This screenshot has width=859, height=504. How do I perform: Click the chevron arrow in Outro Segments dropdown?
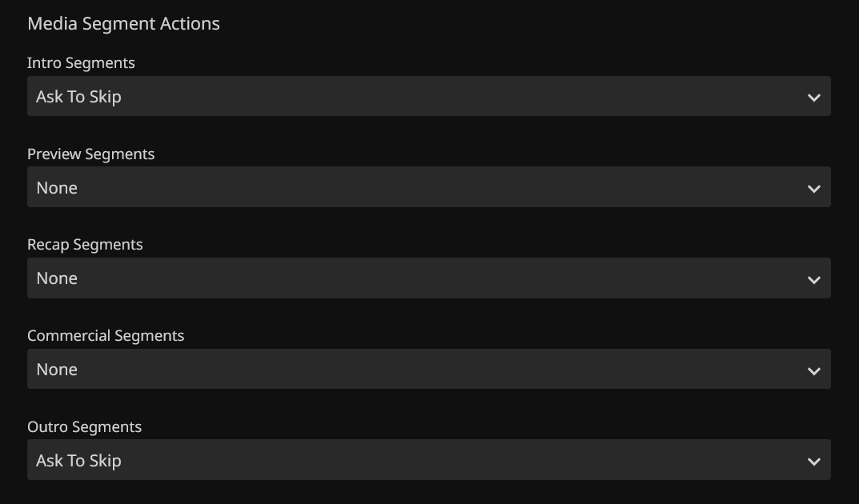click(814, 462)
